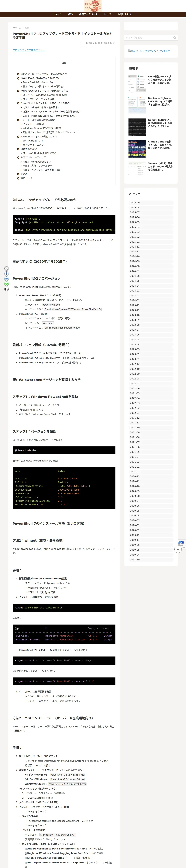This screenshot has height=868, width=186.
Task: Jump to 起動時のメッセージを非表示にする in the contents
Action: point(49,132)
